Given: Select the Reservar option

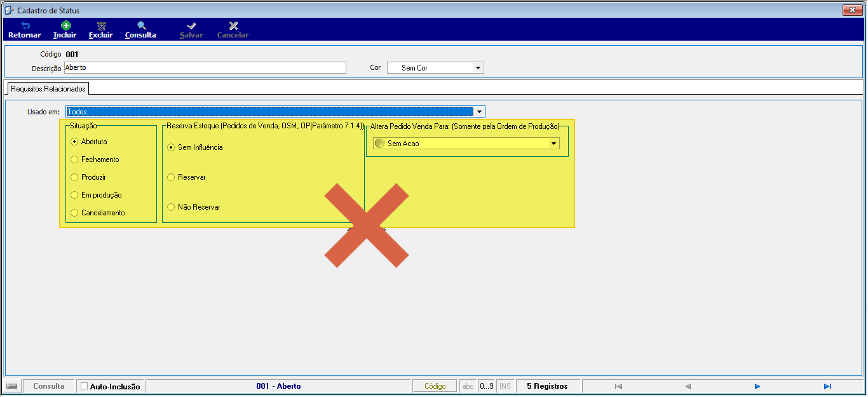Looking at the screenshot, I should [170, 177].
